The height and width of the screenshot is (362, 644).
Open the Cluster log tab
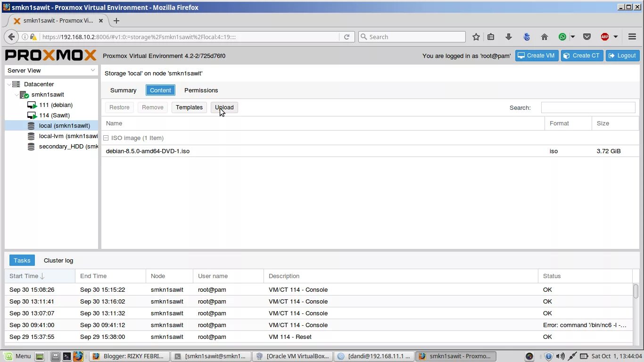pos(58,260)
